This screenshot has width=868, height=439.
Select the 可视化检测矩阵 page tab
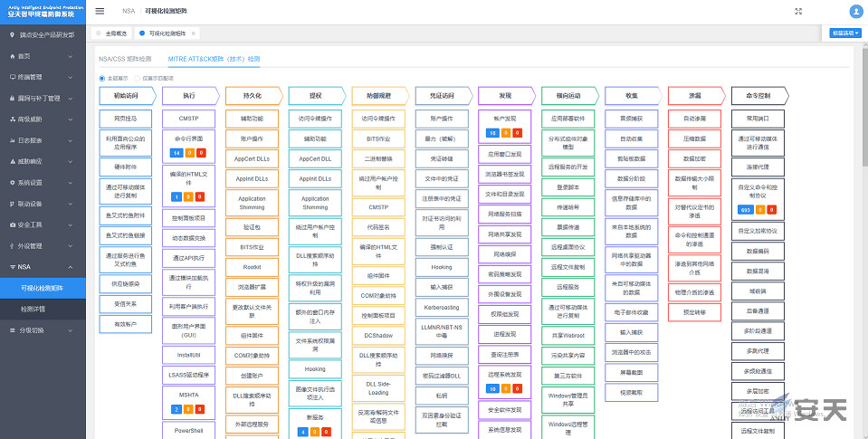pos(167,33)
